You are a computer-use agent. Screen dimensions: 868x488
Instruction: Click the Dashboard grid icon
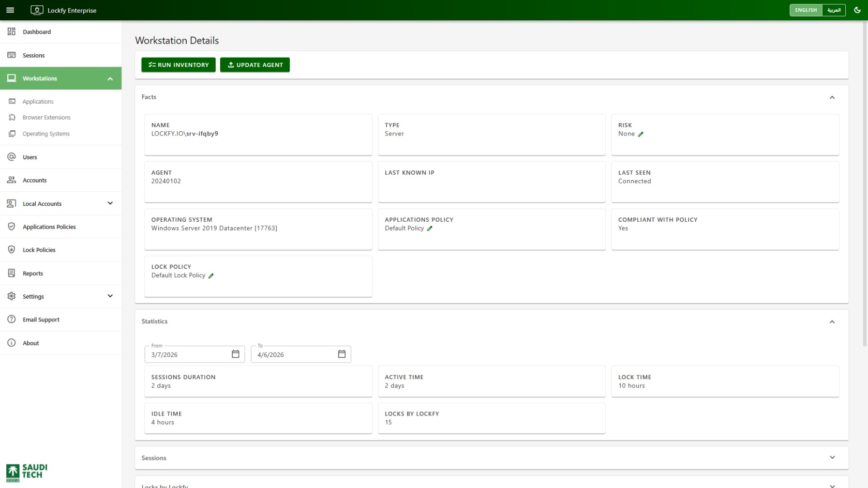pyautogui.click(x=12, y=32)
